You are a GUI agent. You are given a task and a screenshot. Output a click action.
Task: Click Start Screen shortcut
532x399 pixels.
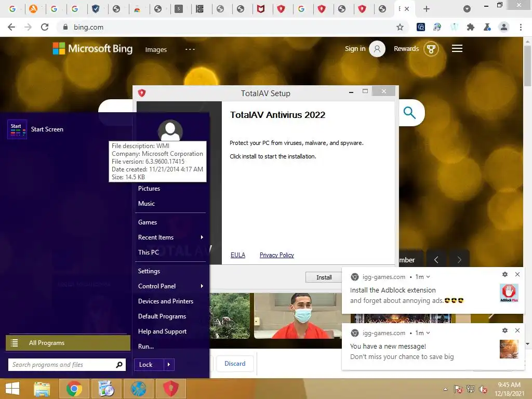tap(35, 129)
